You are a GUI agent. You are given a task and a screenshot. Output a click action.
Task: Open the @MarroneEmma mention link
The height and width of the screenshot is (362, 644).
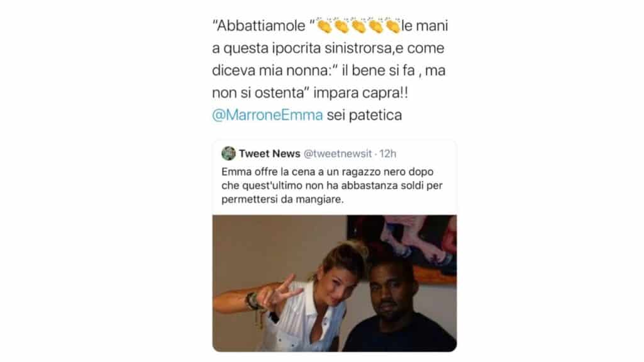click(x=267, y=115)
